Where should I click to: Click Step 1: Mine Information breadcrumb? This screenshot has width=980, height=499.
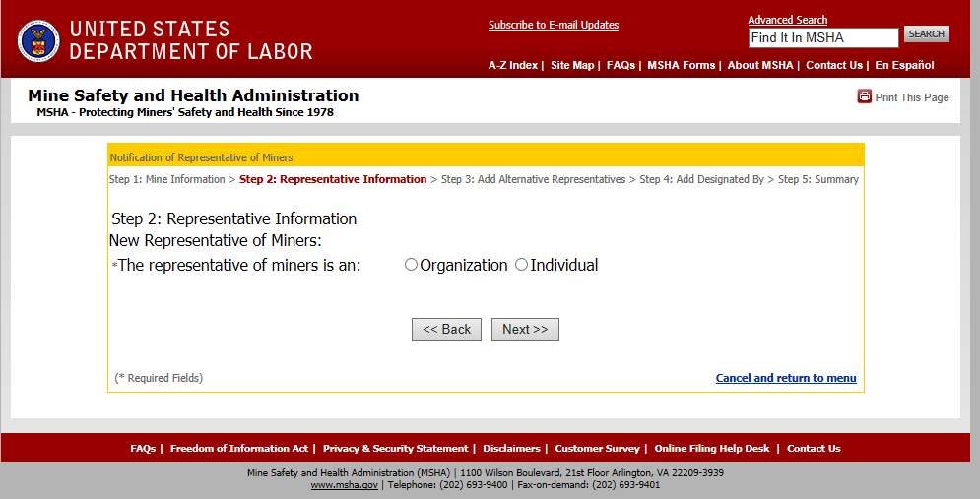click(x=166, y=179)
